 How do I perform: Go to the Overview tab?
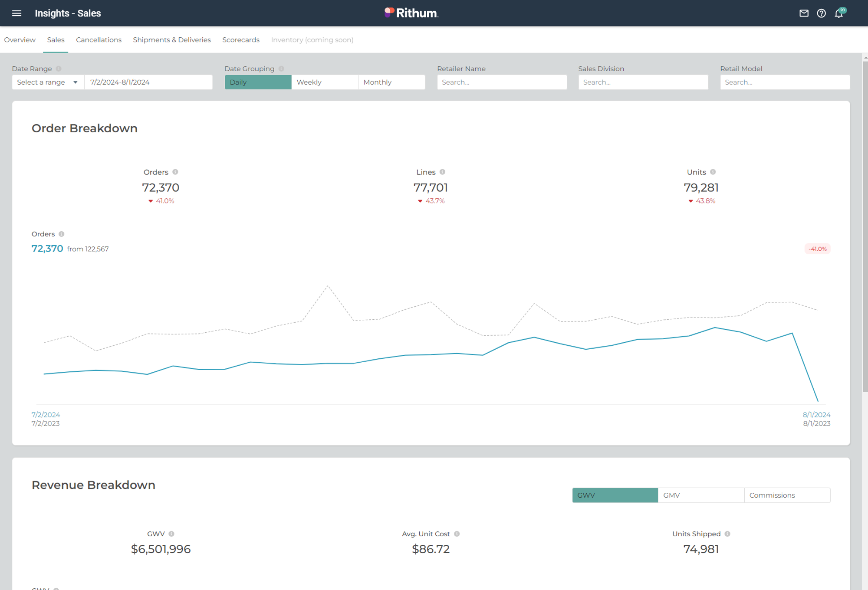[20, 39]
